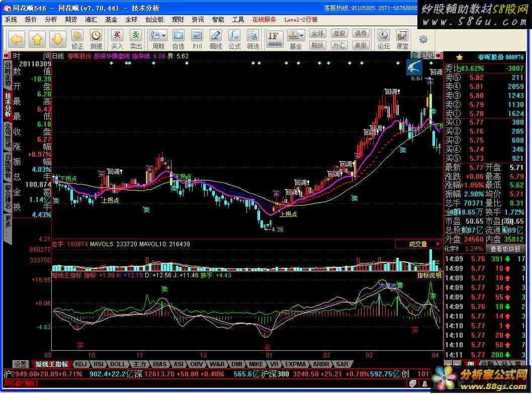Select the OBV indicator tab
The image size is (532, 394).
[197, 364]
